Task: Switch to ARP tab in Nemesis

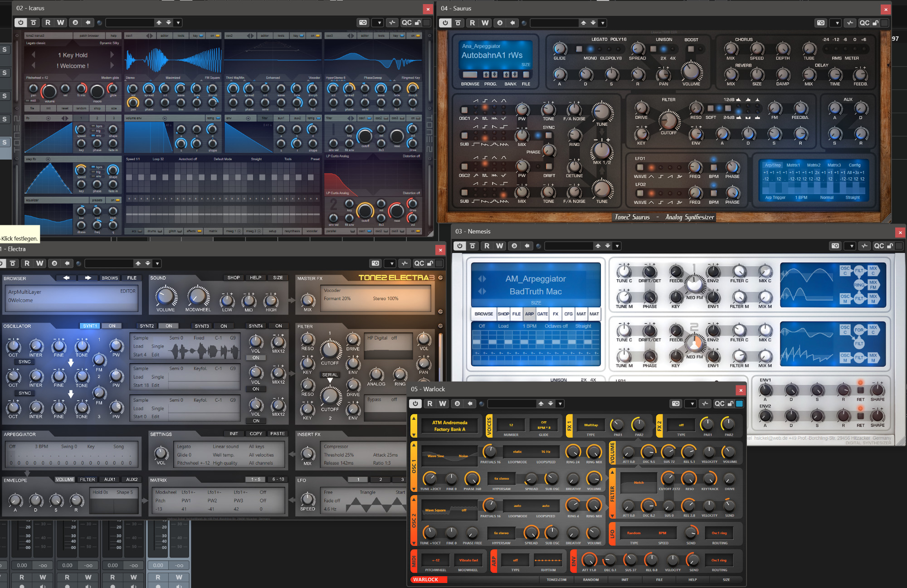Action: point(529,314)
